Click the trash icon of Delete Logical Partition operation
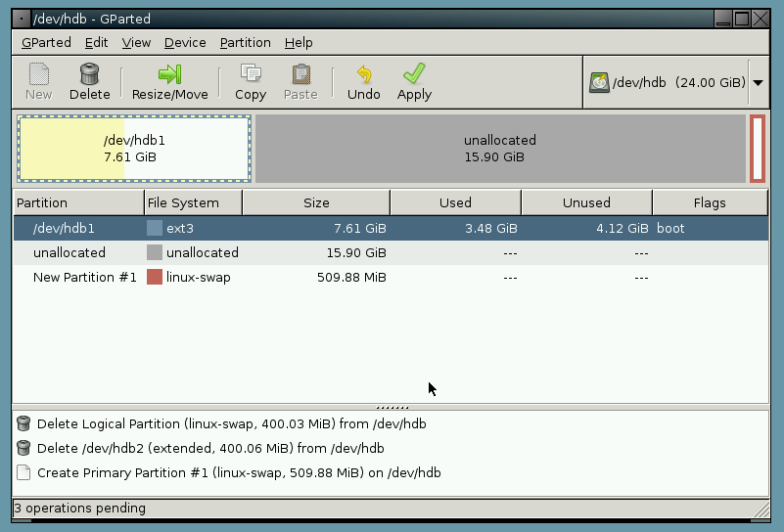This screenshot has width=784, height=532. pyautogui.click(x=23, y=423)
